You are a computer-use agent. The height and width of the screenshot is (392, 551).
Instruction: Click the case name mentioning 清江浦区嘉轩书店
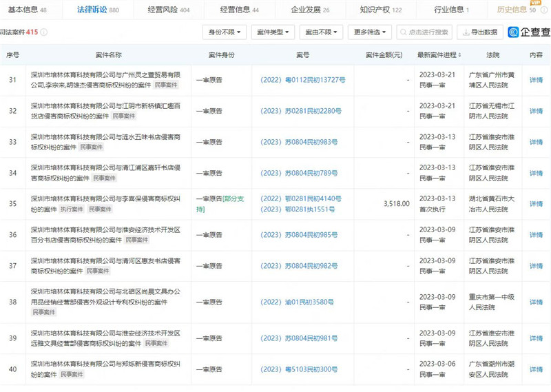click(105, 173)
